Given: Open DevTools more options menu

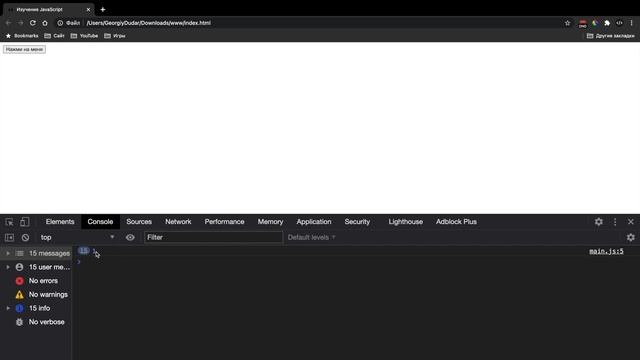Looking at the screenshot, I should 615,222.
